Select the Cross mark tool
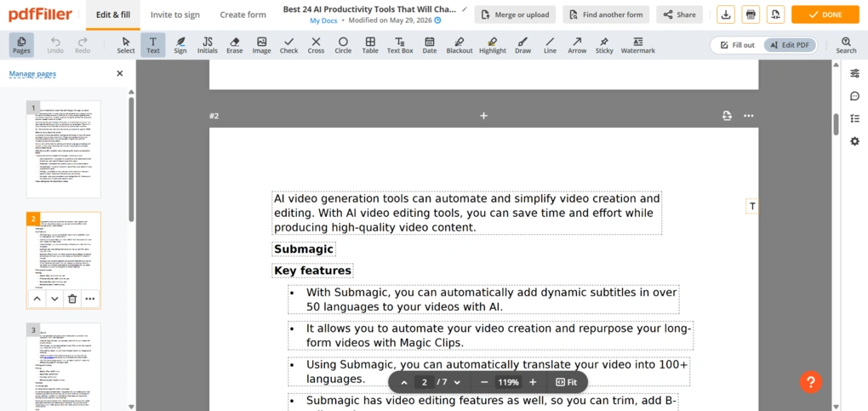Viewport: 868px width, 411px height. tap(316, 45)
